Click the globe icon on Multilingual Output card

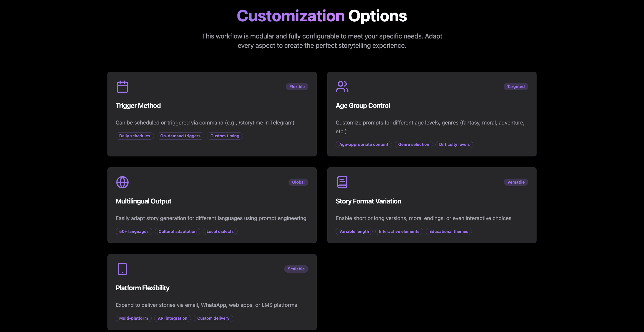coord(122,182)
